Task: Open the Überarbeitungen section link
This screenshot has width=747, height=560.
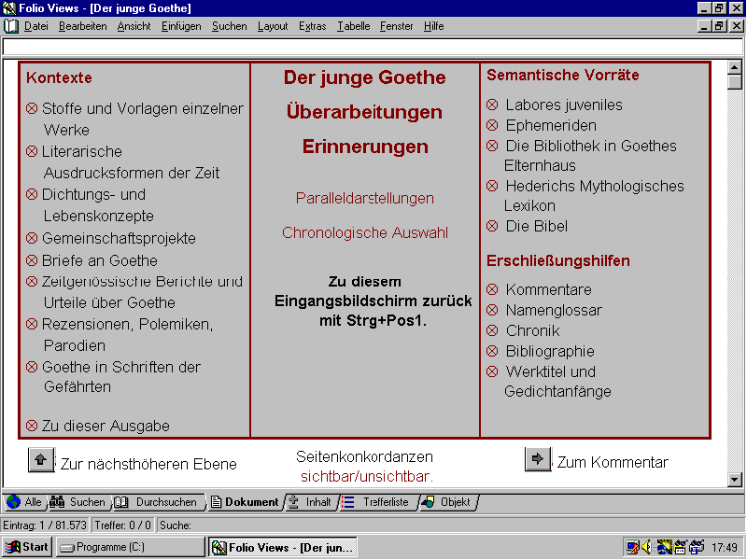Action: click(364, 112)
